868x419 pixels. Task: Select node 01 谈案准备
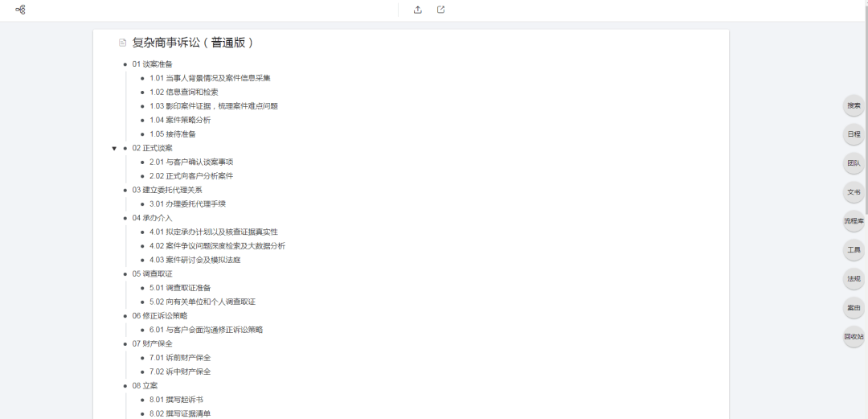click(152, 64)
